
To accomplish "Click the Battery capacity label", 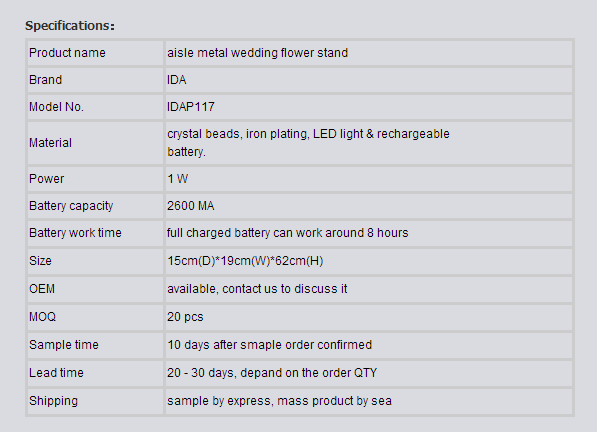I will tap(71, 206).
